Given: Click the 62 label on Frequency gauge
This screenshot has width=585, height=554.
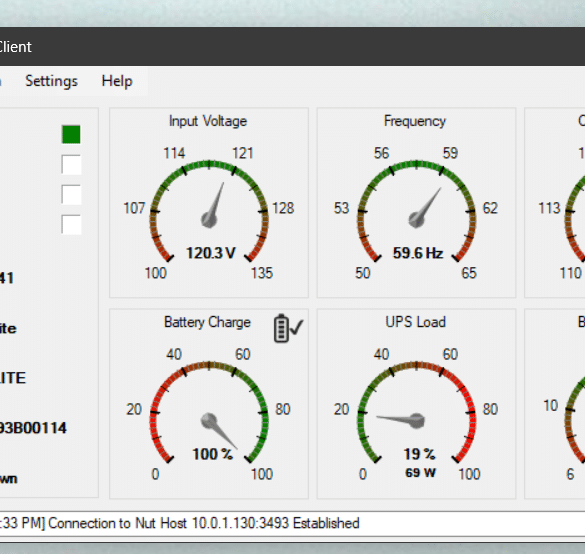Looking at the screenshot, I should tap(490, 208).
